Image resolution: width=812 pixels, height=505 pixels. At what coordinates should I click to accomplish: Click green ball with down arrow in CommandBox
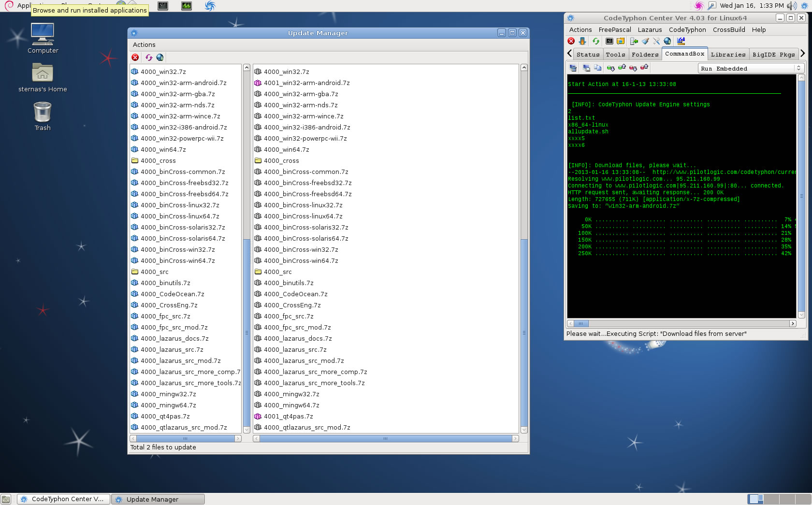(x=611, y=68)
